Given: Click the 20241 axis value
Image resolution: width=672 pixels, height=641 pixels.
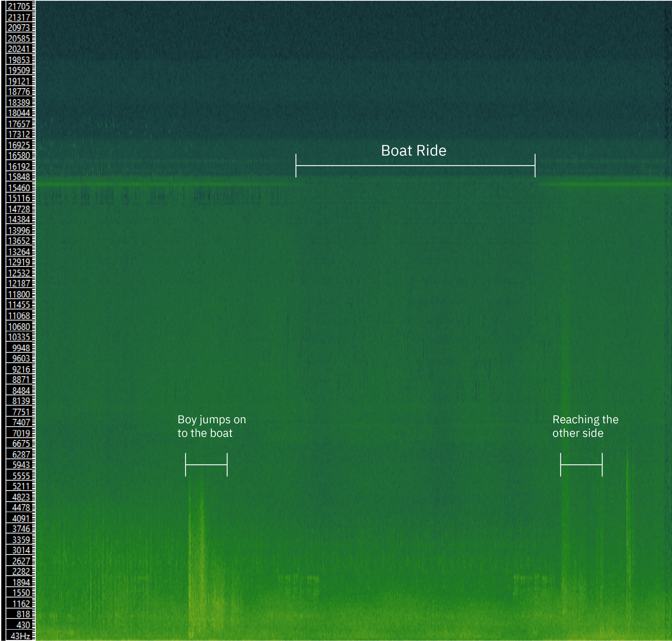Looking at the screenshot, I should (x=19, y=49).
